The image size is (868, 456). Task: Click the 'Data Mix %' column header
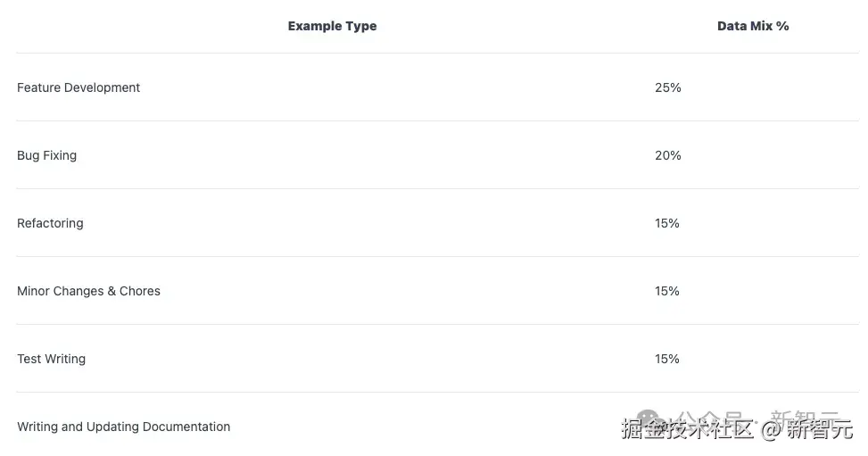tap(753, 27)
